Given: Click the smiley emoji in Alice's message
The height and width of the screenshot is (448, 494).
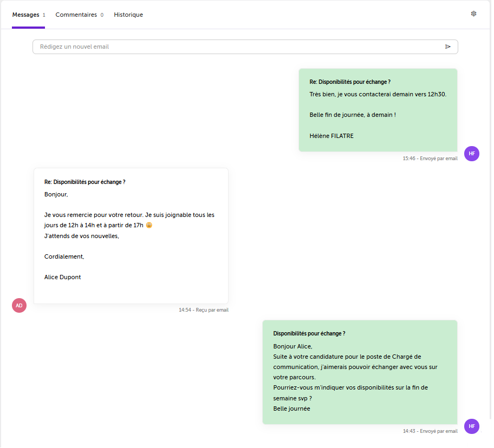Looking at the screenshot, I should [x=149, y=225].
